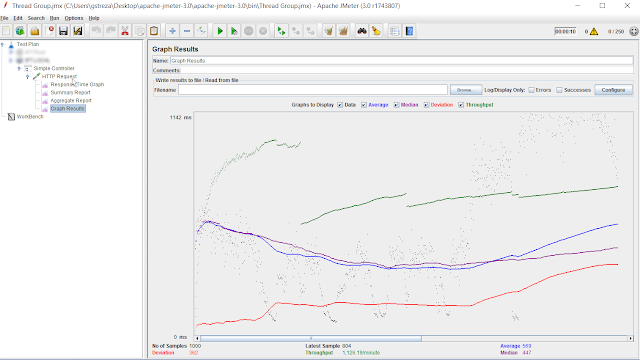This screenshot has height=360, width=640.
Task: Click the Configure button
Action: tap(613, 90)
